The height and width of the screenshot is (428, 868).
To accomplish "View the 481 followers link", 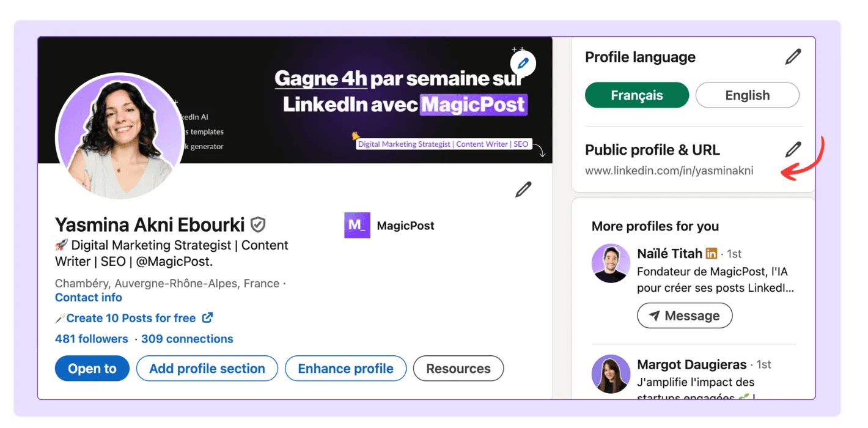I will (x=92, y=339).
